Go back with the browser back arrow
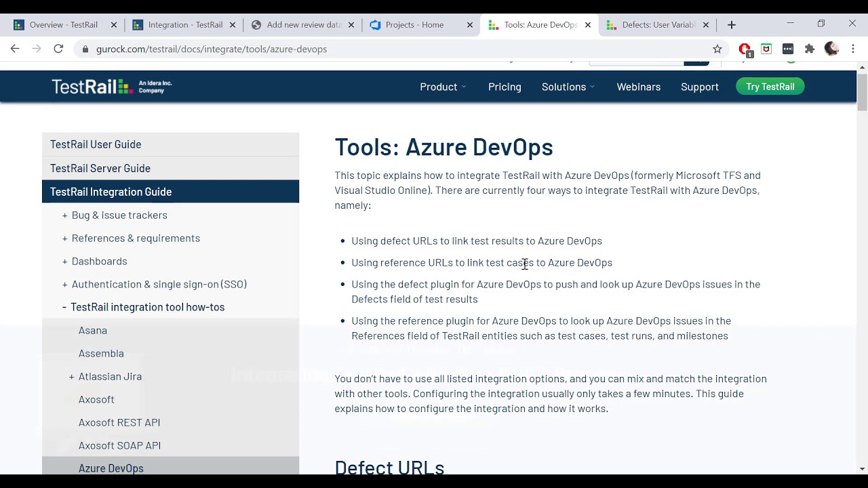 click(x=15, y=49)
